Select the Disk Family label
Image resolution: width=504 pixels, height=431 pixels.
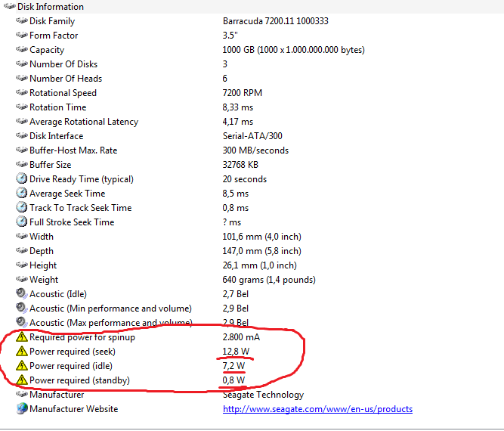(x=52, y=21)
